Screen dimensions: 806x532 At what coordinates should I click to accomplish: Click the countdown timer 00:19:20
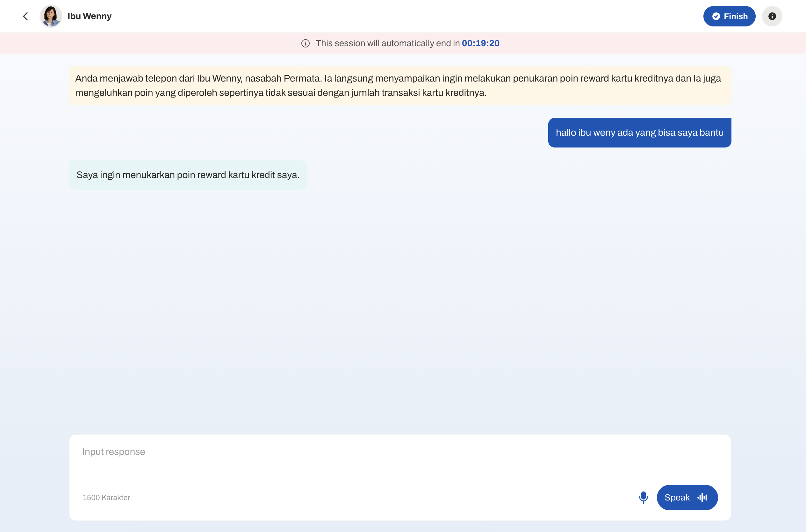coord(480,43)
